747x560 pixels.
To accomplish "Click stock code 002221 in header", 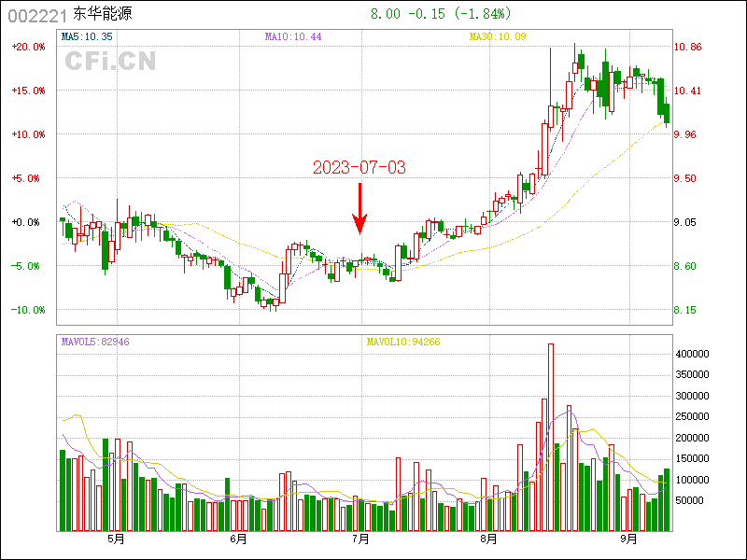I will [x=36, y=15].
